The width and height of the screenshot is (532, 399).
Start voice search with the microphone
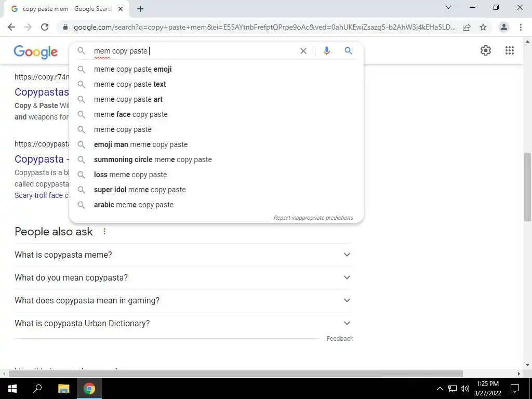coord(326,51)
